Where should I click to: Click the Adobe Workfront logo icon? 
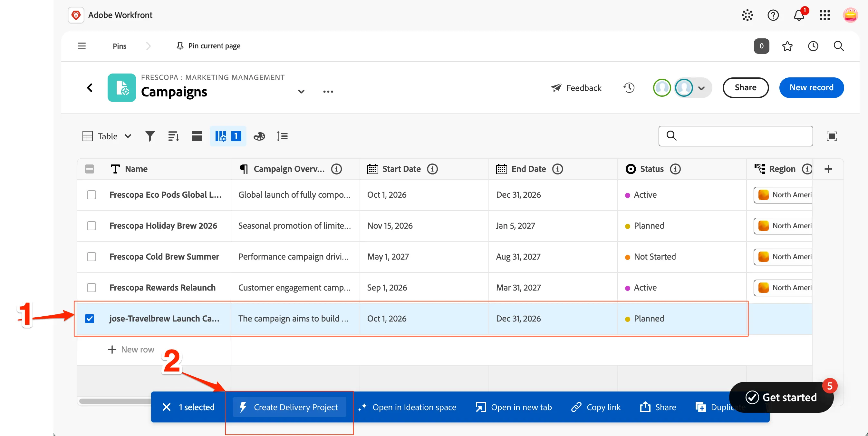click(76, 15)
